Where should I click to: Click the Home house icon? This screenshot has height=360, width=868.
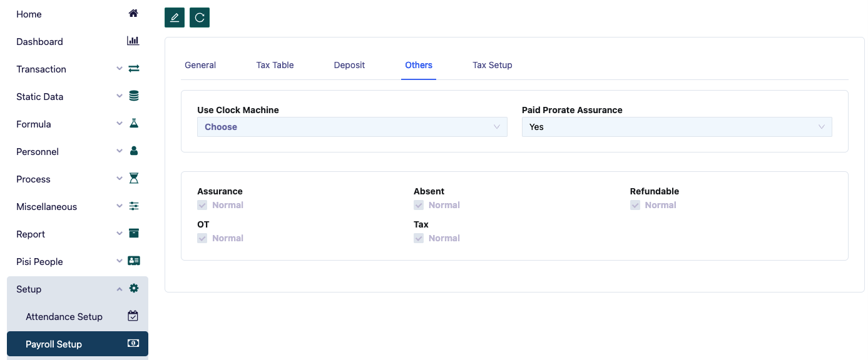click(x=133, y=13)
